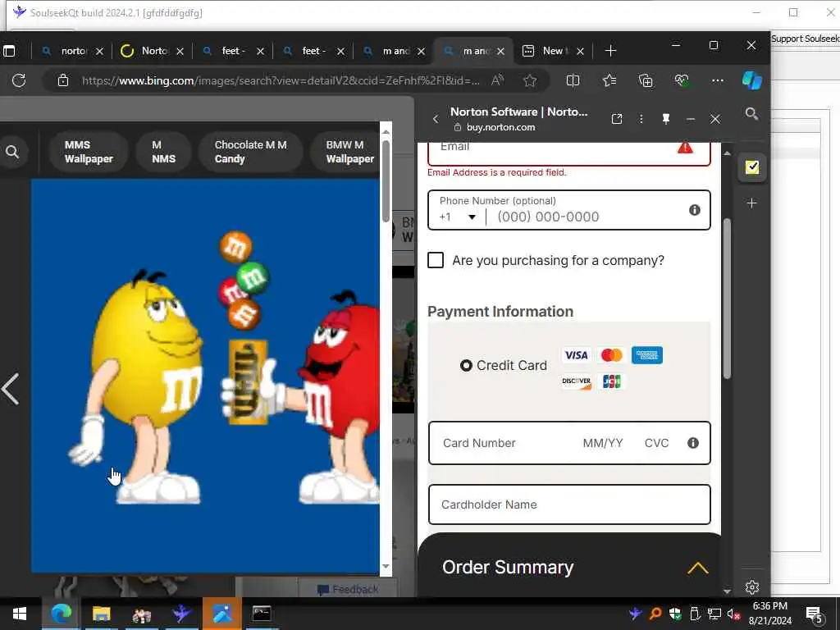Select the Chocolate M M Candy chip
Viewport: 840px width, 630px height.
point(250,152)
